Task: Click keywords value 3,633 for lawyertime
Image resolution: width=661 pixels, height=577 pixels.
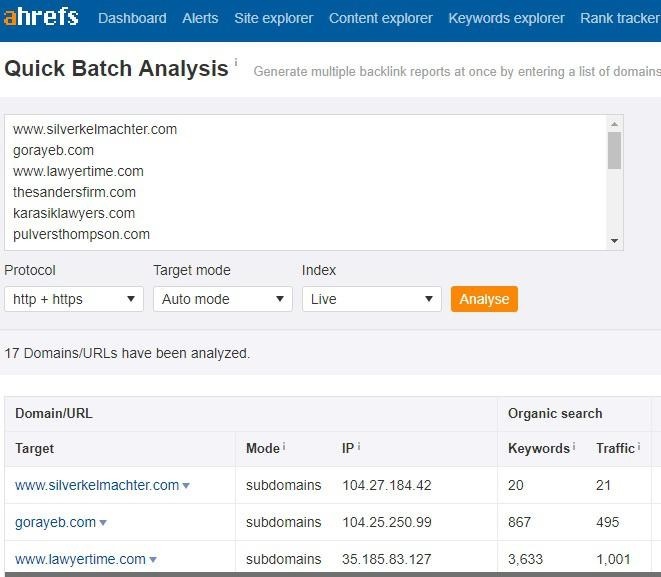Action: [525, 559]
